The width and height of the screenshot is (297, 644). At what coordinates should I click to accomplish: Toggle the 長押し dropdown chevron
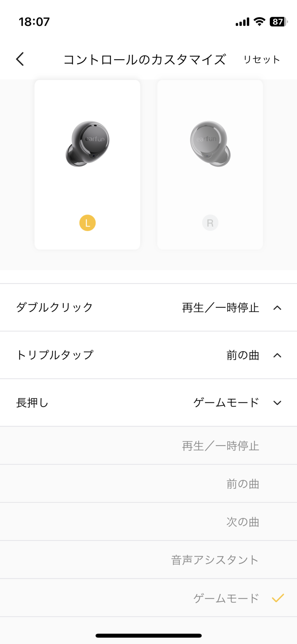pos(277,403)
